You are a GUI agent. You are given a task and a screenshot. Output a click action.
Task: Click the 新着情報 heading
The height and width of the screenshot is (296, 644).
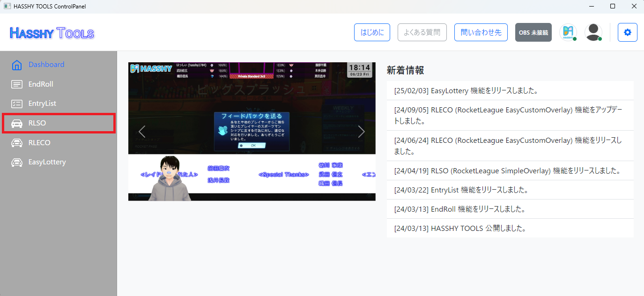click(406, 70)
